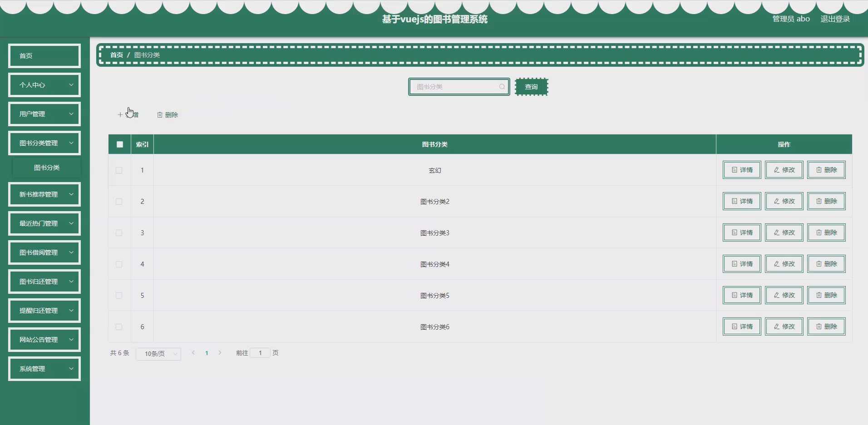Click 退出登录 link
868x425 pixels.
(x=835, y=19)
